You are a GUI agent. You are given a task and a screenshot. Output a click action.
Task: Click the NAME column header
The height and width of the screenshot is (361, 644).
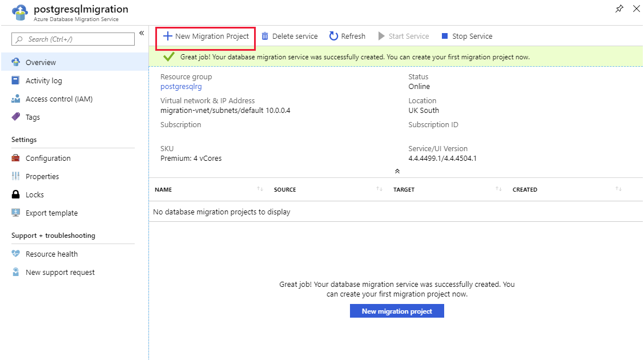click(163, 189)
